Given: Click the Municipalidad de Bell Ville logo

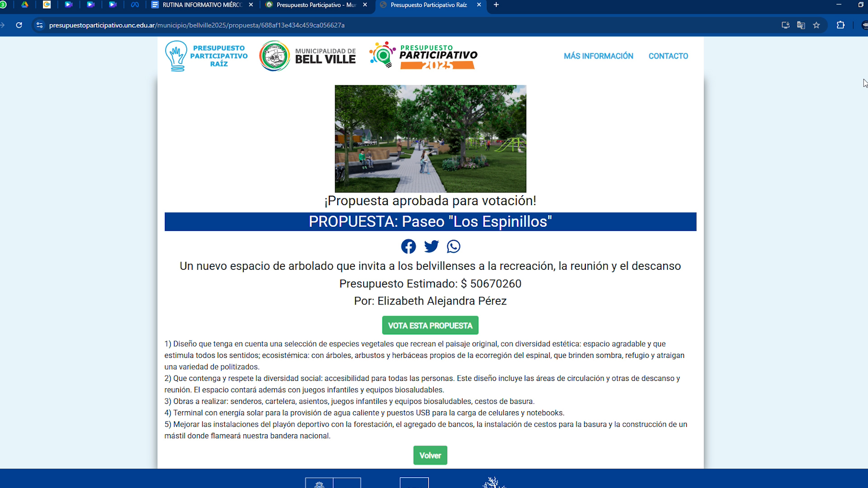Looking at the screenshot, I should [308, 56].
